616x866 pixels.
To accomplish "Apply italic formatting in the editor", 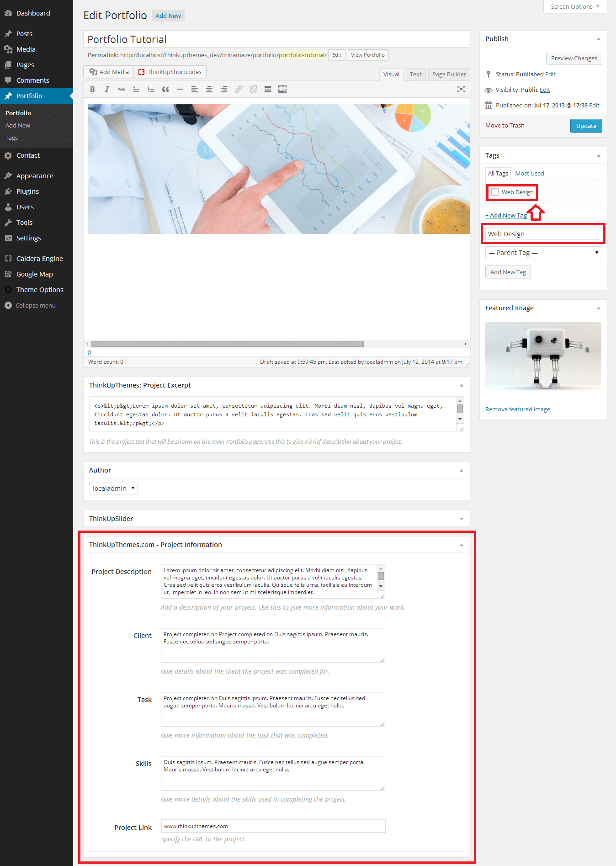I will (x=107, y=90).
